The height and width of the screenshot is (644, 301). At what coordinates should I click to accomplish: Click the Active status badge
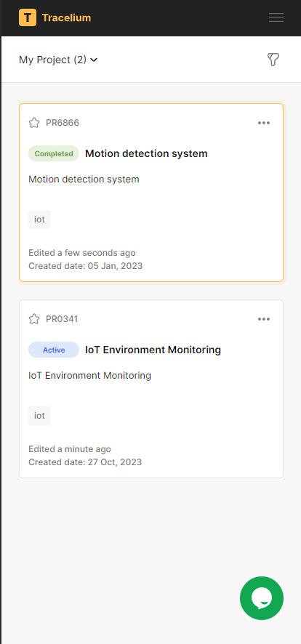pos(54,350)
